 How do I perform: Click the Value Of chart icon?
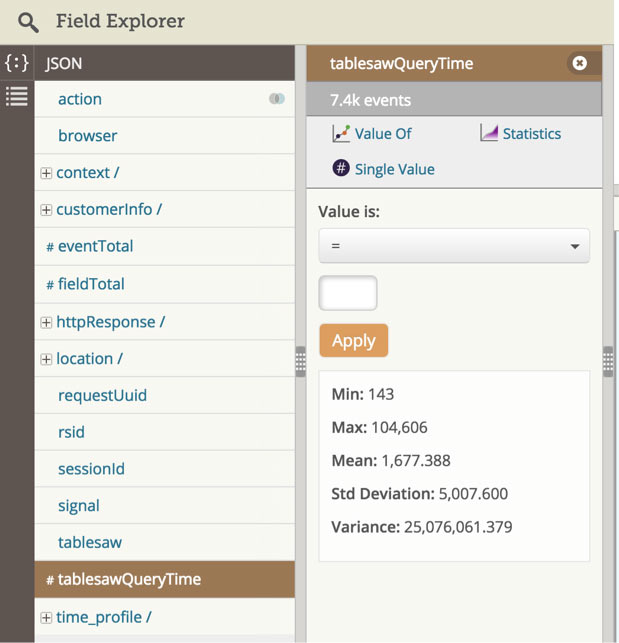click(x=341, y=133)
